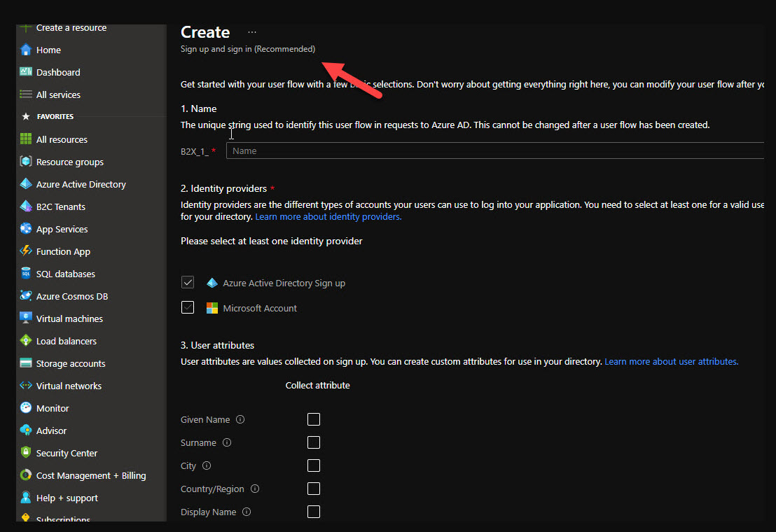This screenshot has width=776, height=532.
Task: Click the Virtual networks arrows icon
Action: click(26, 385)
